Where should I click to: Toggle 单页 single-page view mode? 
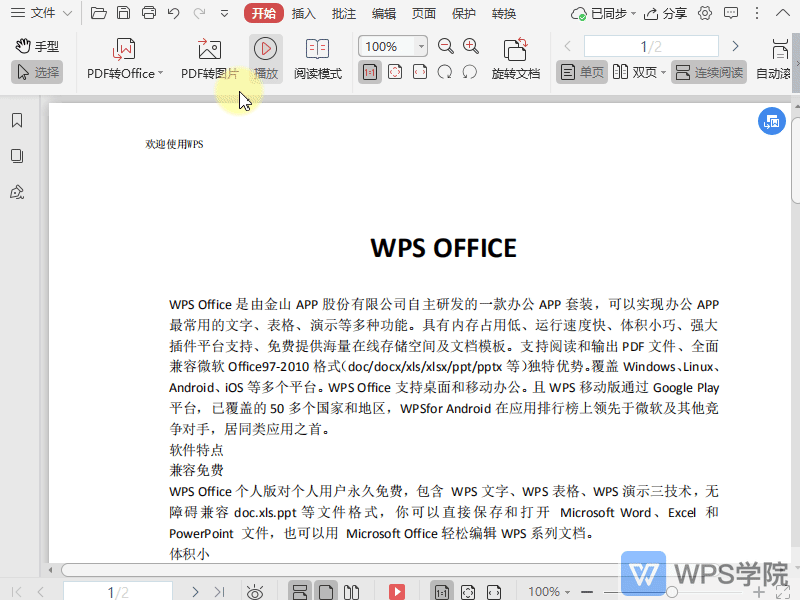click(x=580, y=71)
